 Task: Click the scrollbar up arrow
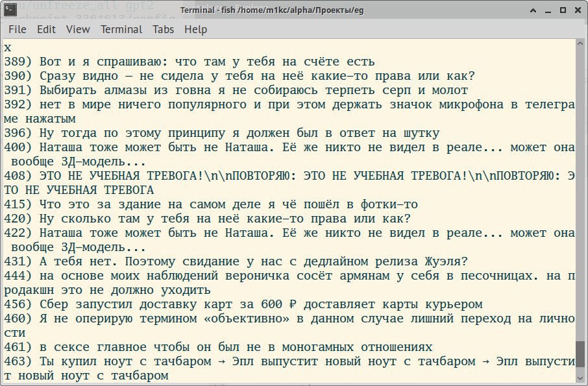(582, 44)
